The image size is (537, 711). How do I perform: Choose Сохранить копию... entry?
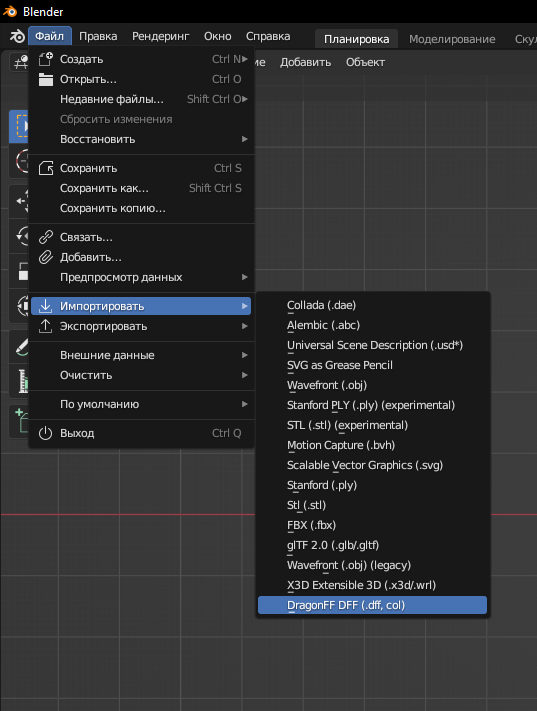141,208
